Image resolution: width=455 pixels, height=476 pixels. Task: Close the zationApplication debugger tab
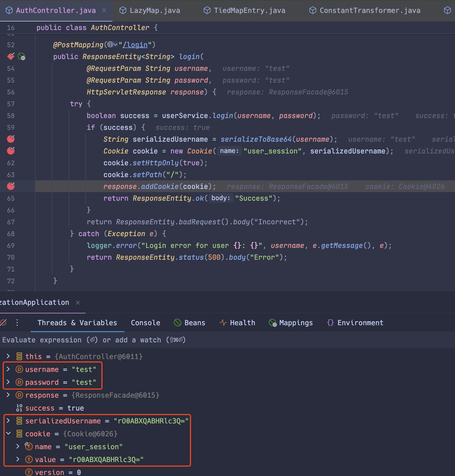[x=78, y=303]
